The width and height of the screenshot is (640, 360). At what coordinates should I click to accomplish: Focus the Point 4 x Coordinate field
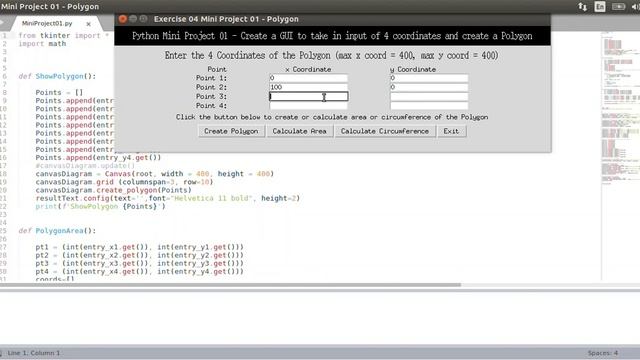click(x=308, y=105)
